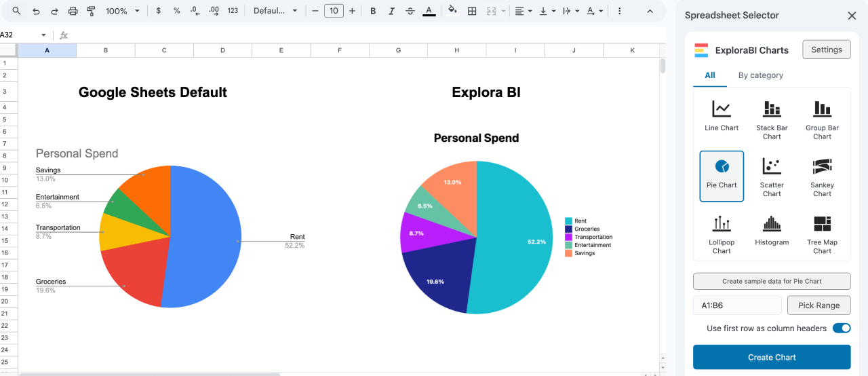Select the Lollipop Chart type
The image size is (868, 376).
[x=722, y=234]
